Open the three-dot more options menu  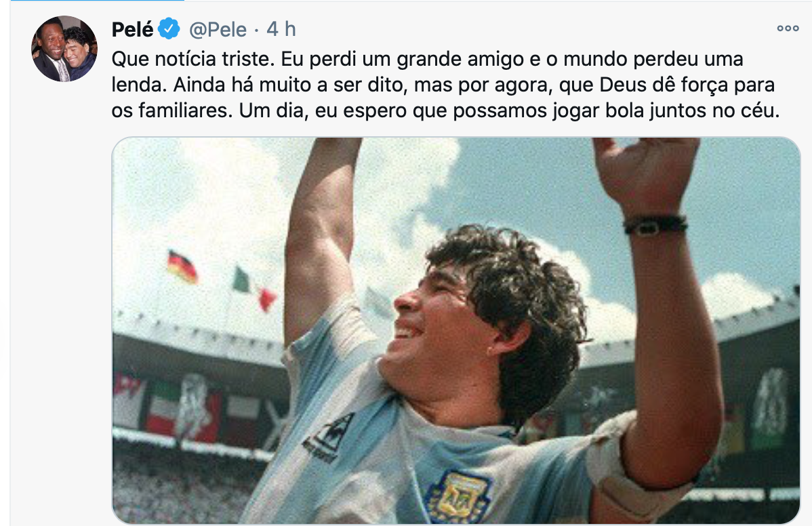click(x=788, y=28)
